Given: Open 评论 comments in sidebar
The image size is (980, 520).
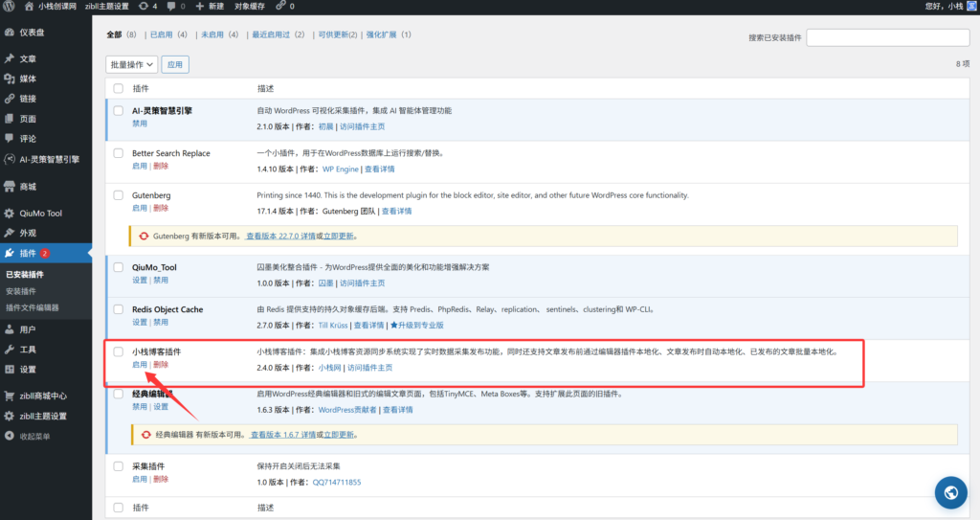Looking at the screenshot, I should point(28,139).
